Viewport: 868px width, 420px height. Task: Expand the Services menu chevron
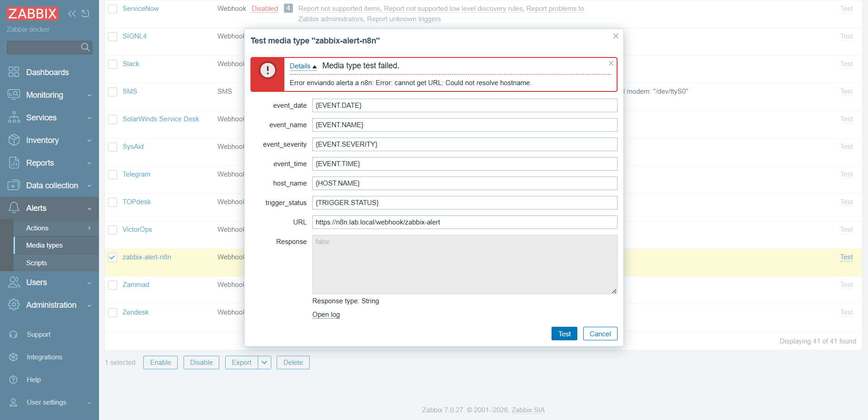pyautogui.click(x=89, y=118)
